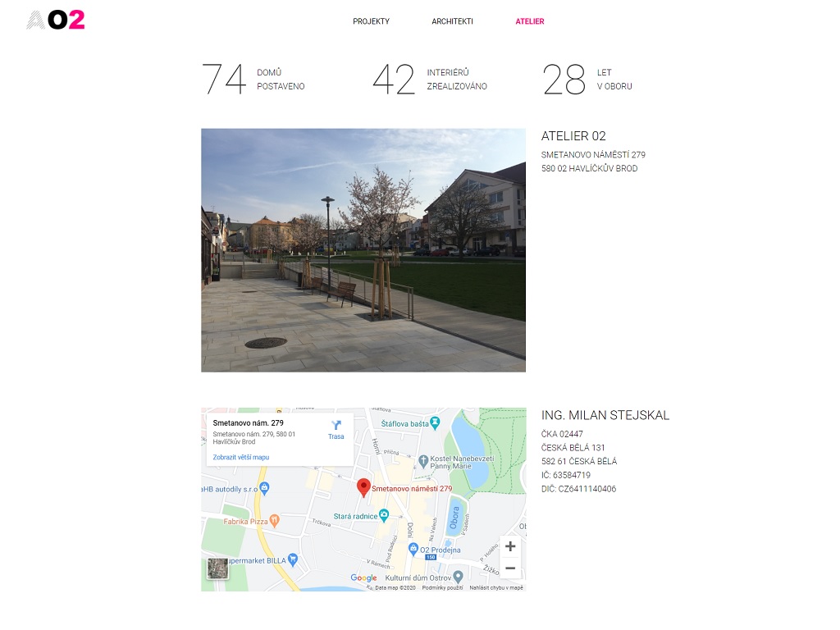Zoom in on the map

[x=510, y=546]
